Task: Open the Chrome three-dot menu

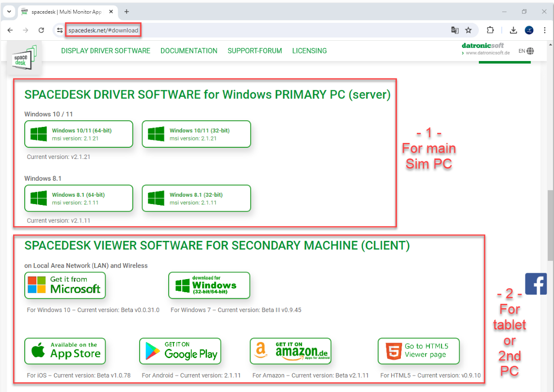Action: [544, 31]
